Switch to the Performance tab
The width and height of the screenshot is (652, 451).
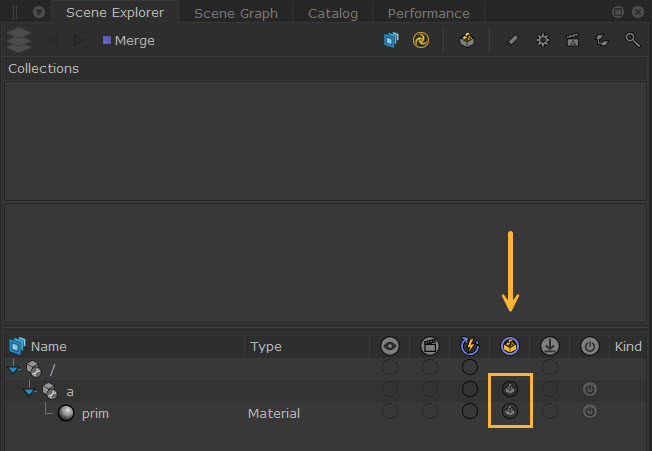pyautogui.click(x=428, y=13)
